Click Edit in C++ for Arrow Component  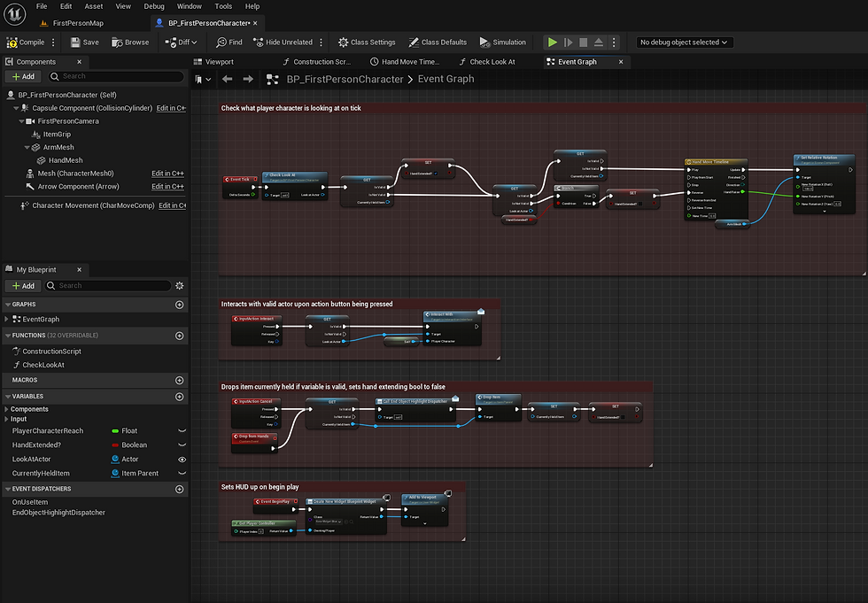point(167,187)
